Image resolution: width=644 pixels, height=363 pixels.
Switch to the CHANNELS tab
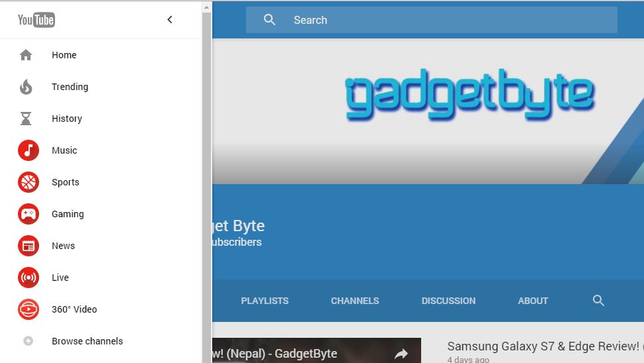click(x=355, y=301)
